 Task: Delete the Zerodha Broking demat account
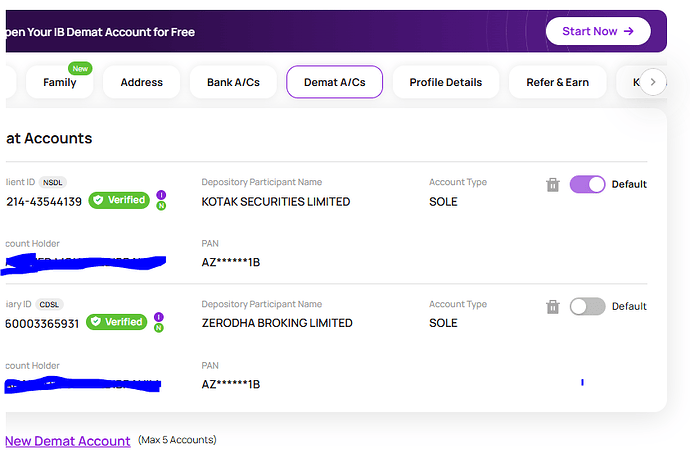tap(553, 307)
